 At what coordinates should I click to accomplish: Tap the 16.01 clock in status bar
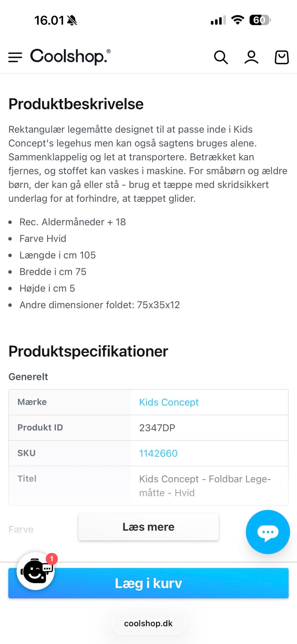click(49, 20)
